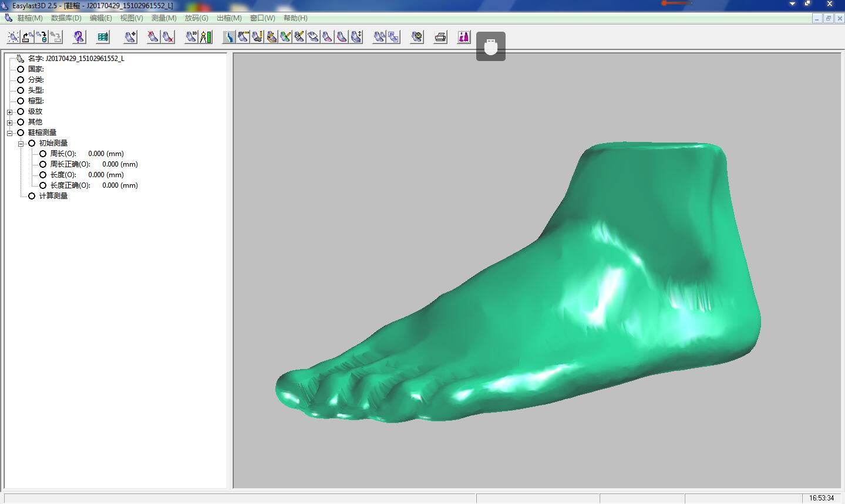Collapse the 鞋楦测量 tree node
The image size is (845, 504).
point(9,133)
